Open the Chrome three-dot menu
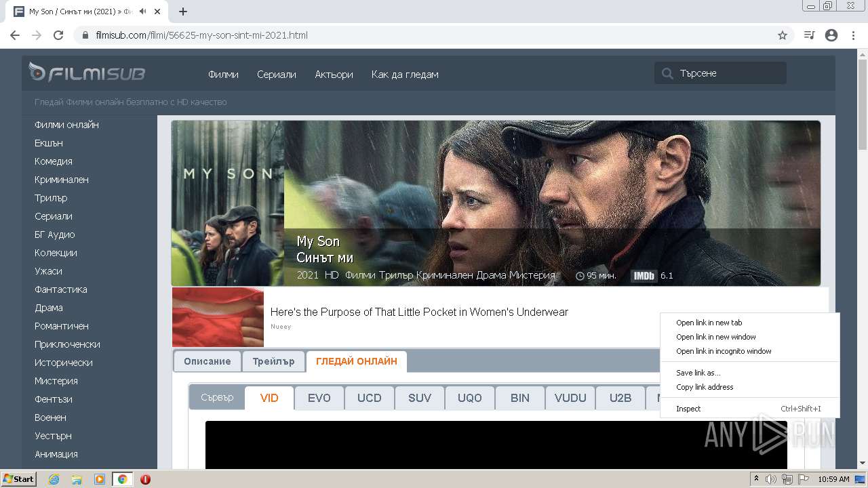This screenshot has height=488, width=868. pyautogui.click(x=853, y=35)
